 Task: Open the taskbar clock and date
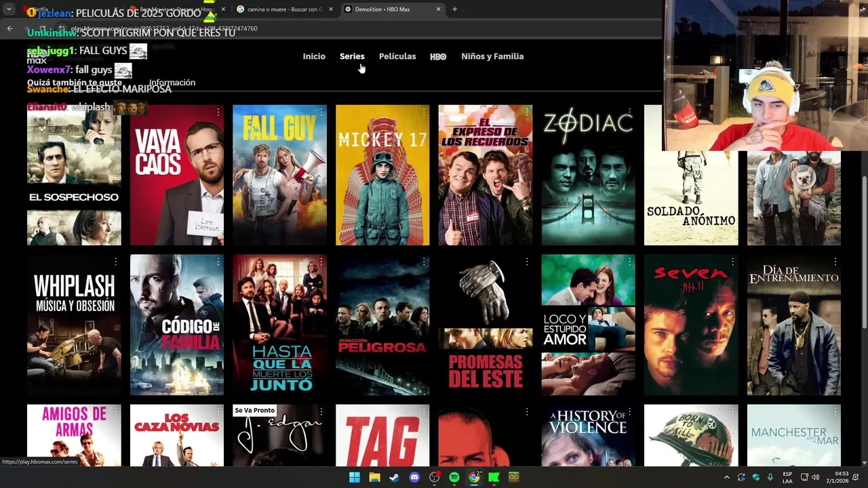click(x=836, y=477)
